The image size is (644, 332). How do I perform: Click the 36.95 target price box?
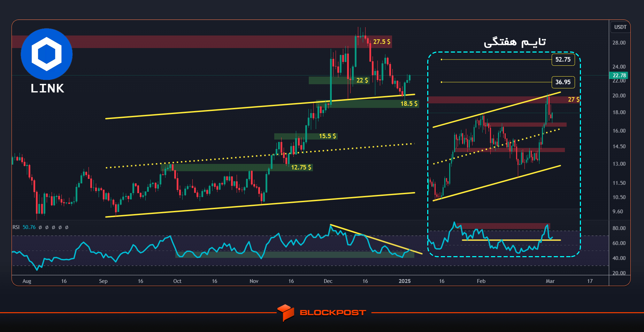click(x=563, y=82)
